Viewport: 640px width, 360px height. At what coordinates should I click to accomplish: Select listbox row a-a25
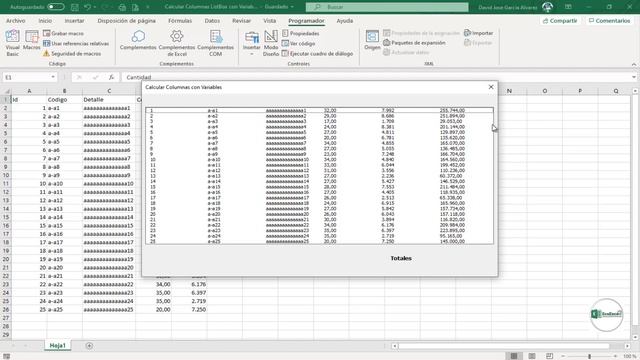pyautogui.click(x=319, y=241)
